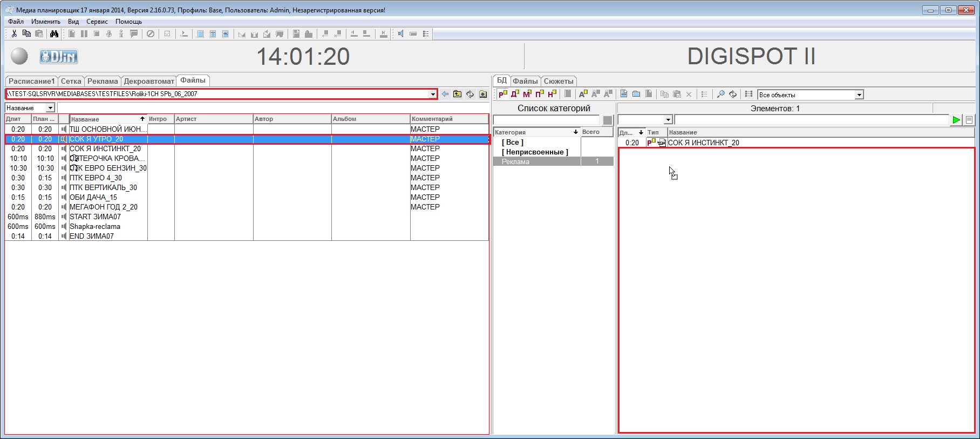Open the Изменить menu
This screenshot has height=439, width=980.
(46, 22)
